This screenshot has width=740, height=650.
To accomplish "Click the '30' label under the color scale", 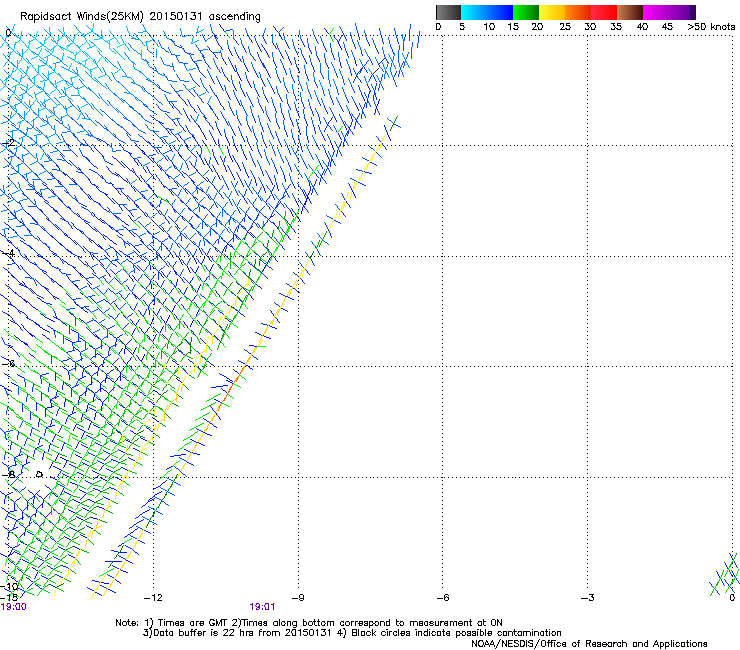I will pos(590,27).
